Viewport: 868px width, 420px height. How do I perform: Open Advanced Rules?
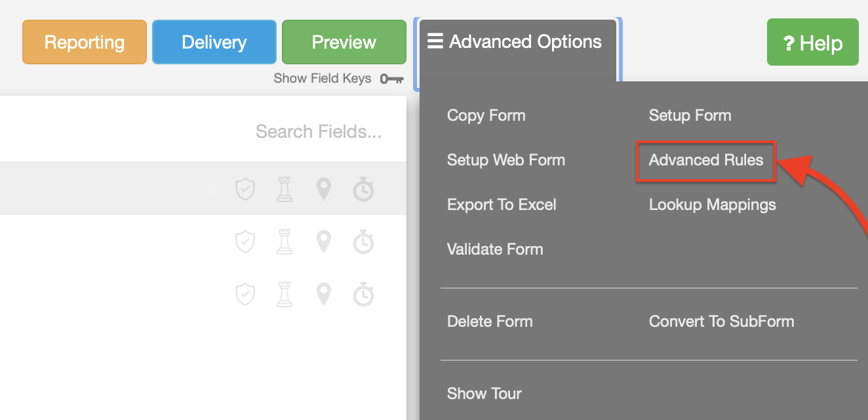(x=706, y=160)
